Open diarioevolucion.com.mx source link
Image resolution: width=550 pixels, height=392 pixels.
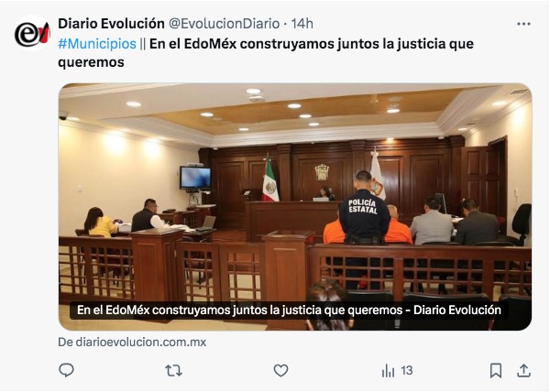point(132,342)
